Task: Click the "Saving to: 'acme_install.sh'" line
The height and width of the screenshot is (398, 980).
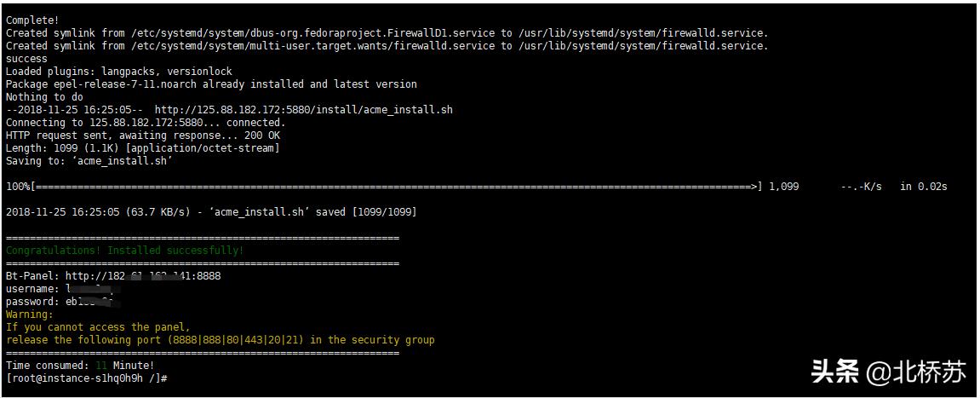Action: point(89,161)
